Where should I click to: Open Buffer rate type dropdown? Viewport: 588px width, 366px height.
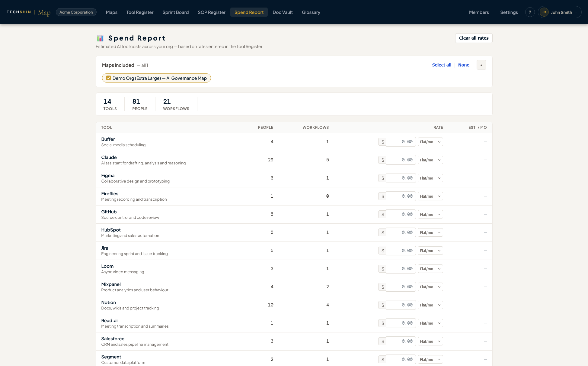tap(430, 142)
